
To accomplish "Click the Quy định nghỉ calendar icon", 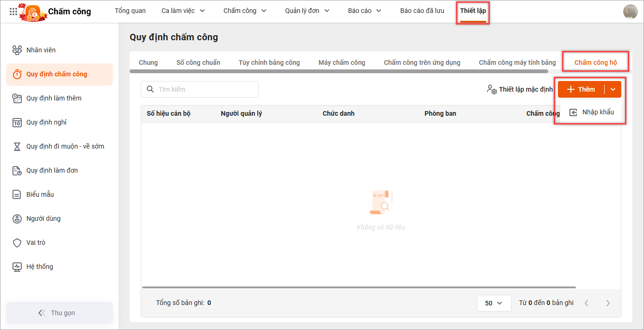I will 17,122.
